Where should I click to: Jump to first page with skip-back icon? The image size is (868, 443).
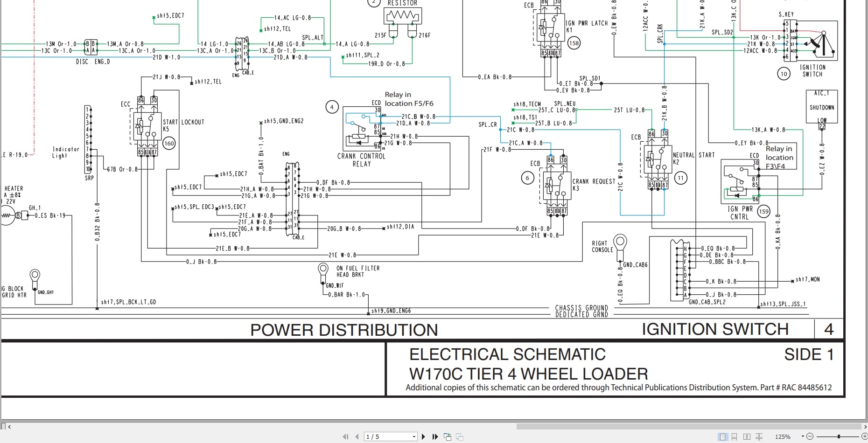click(x=345, y=436)
